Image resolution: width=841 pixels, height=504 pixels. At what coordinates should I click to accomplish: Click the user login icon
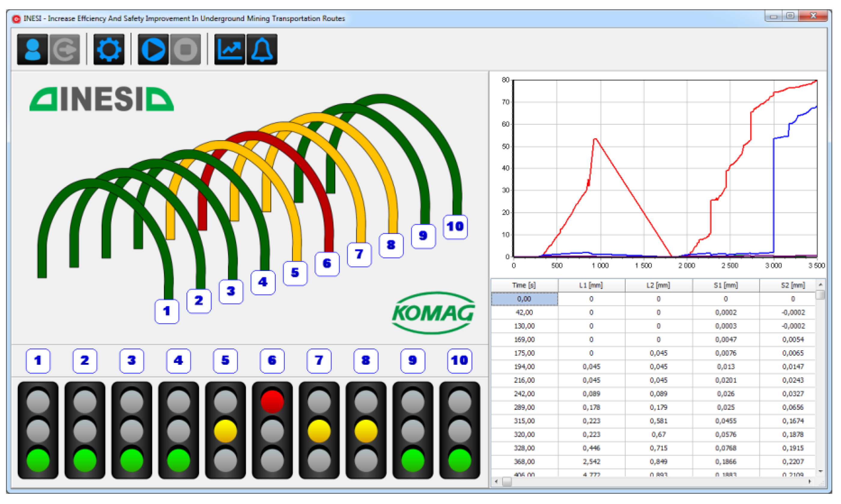[32, 50]
